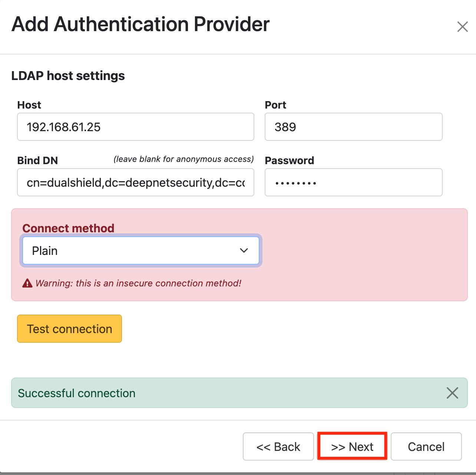Image resolution: width=476 pixels, height=475 pixels.
Task: Focus the Host field containing 192.168.61.25
Action: click(135, 127)
